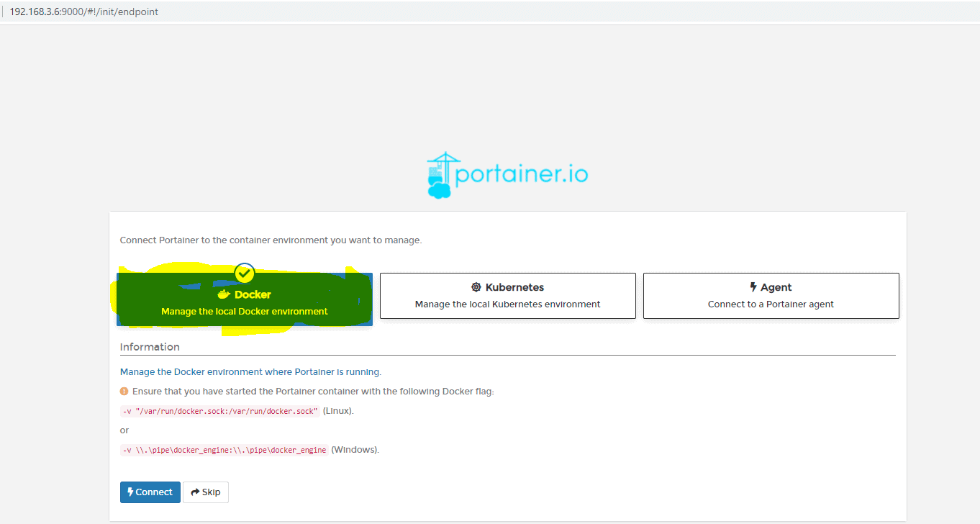The height and width of the screenshot is (524, 980).
Task: Select the Docker environment option
Action: point(245,297)
